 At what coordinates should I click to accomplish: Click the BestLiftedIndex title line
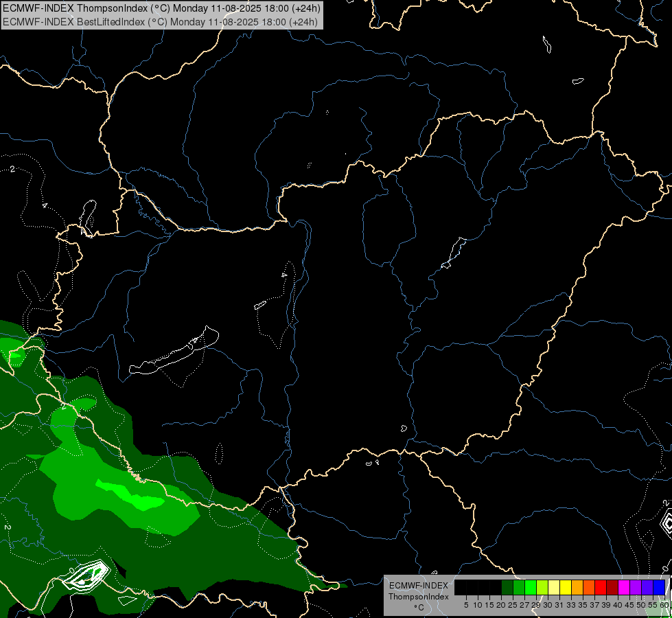(160, 21)
